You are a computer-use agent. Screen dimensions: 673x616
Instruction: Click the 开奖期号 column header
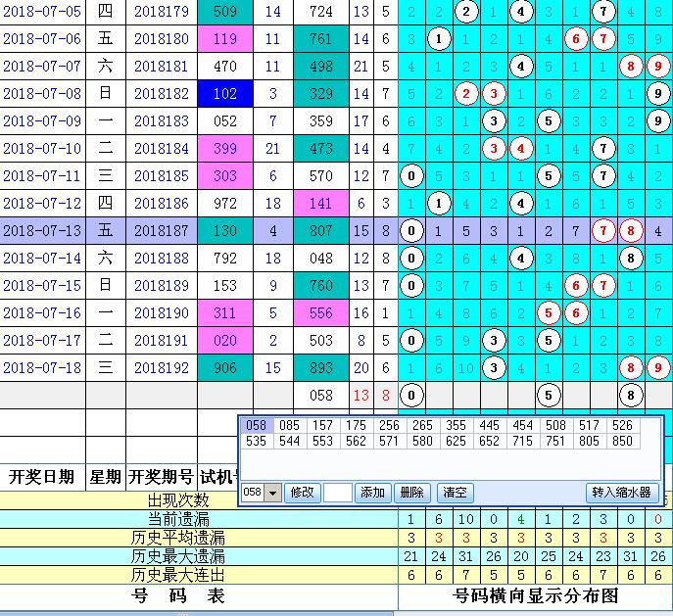[x=161, y=477]
